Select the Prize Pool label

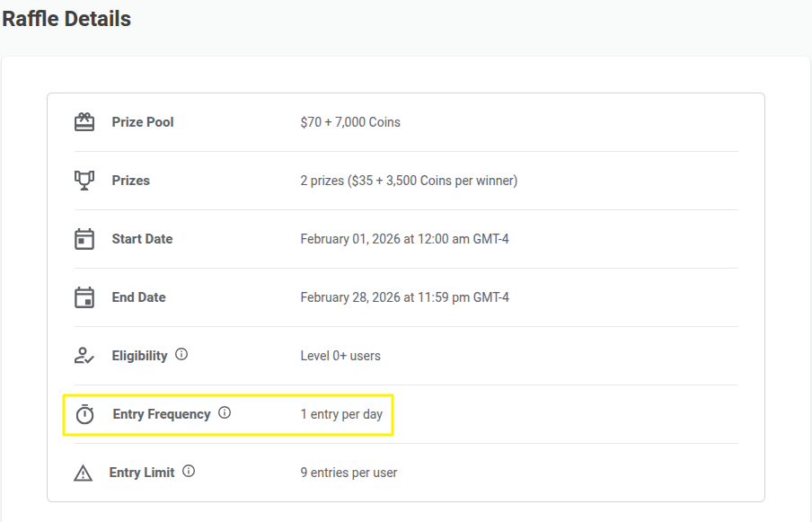point(143,122)
